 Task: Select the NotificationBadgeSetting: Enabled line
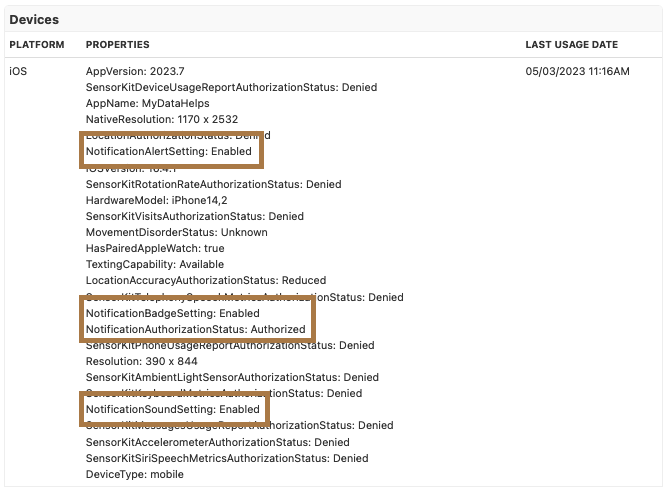pos(172,313)
